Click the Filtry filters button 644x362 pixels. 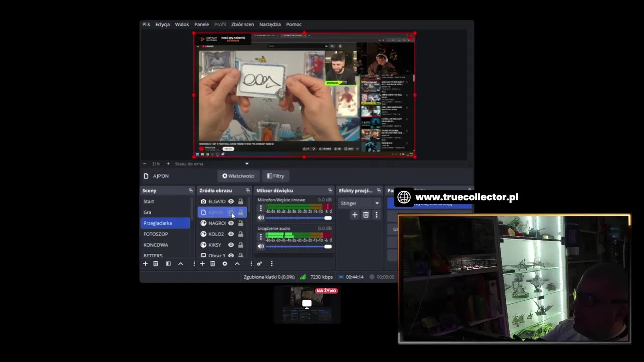point(275,176)
